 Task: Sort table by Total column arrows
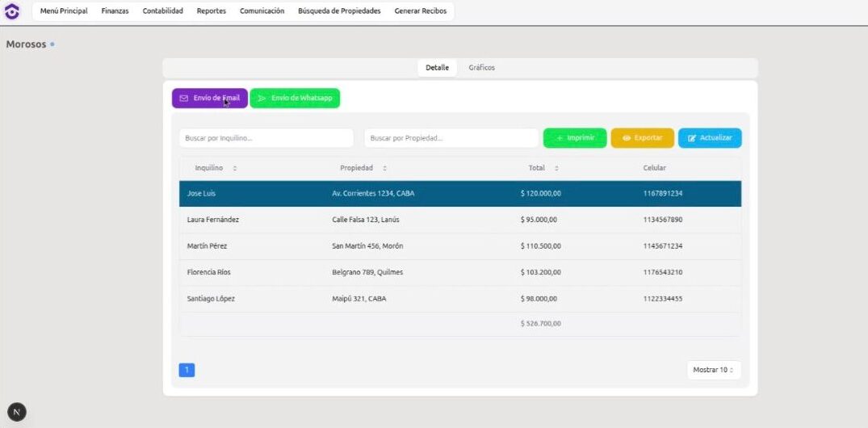pyautogui.click(x=556, y=168)
